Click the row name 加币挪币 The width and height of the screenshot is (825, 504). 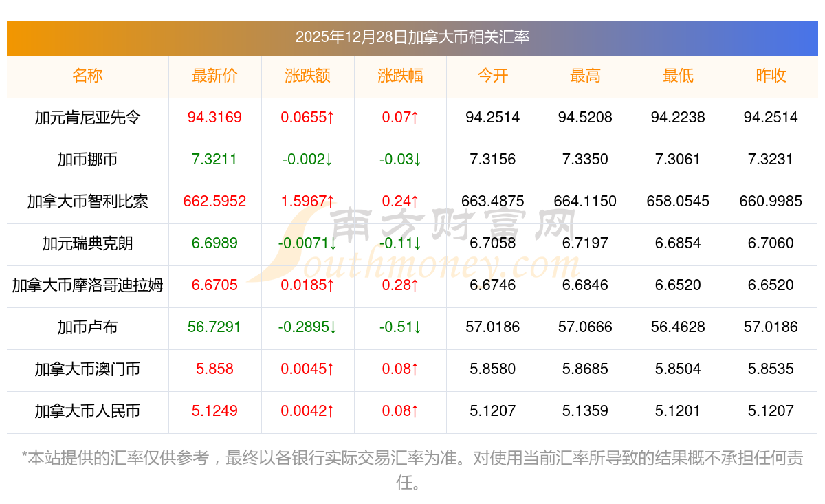87,160
